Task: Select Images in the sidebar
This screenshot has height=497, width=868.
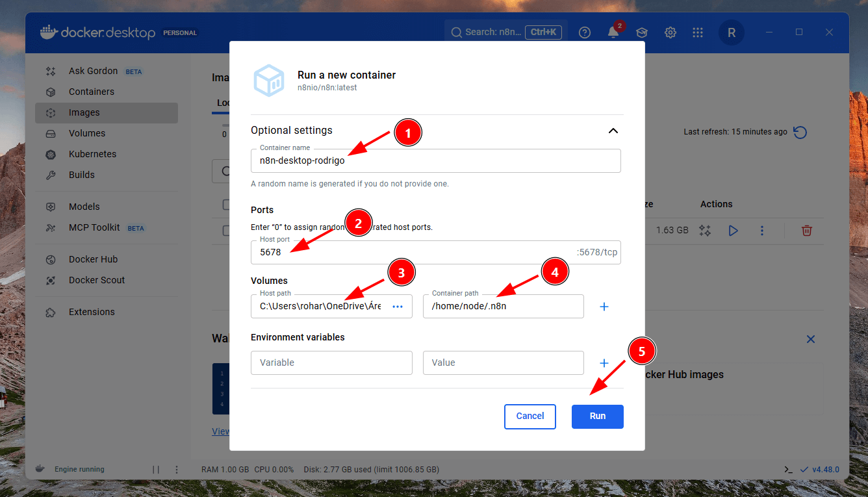Action: coord(106,112)
